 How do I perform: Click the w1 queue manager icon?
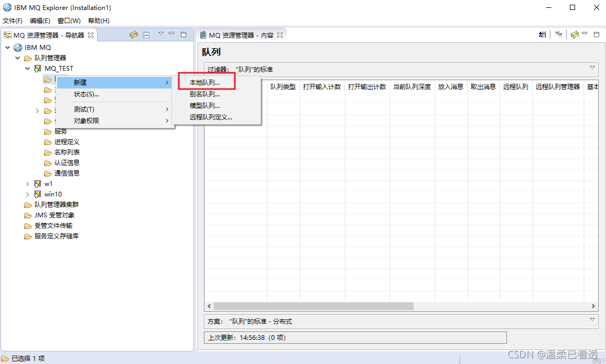coord(38,184)
